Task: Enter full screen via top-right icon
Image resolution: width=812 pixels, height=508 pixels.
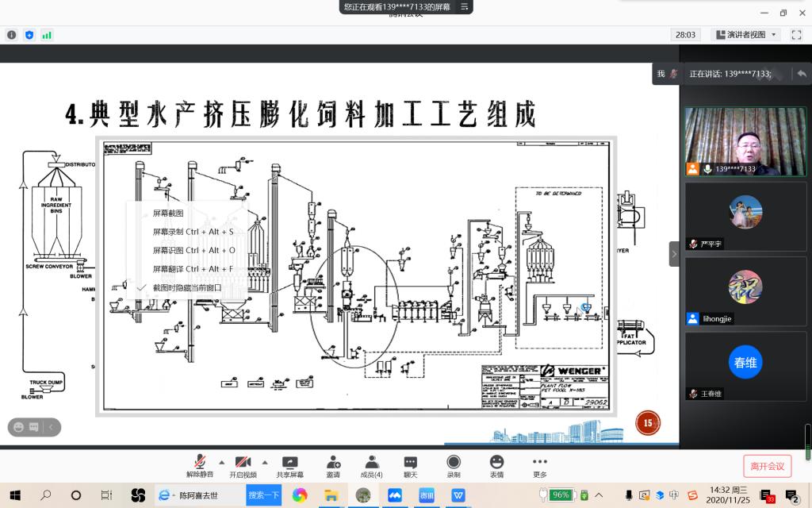Action: pyautogui.click(x=798, y=35)
